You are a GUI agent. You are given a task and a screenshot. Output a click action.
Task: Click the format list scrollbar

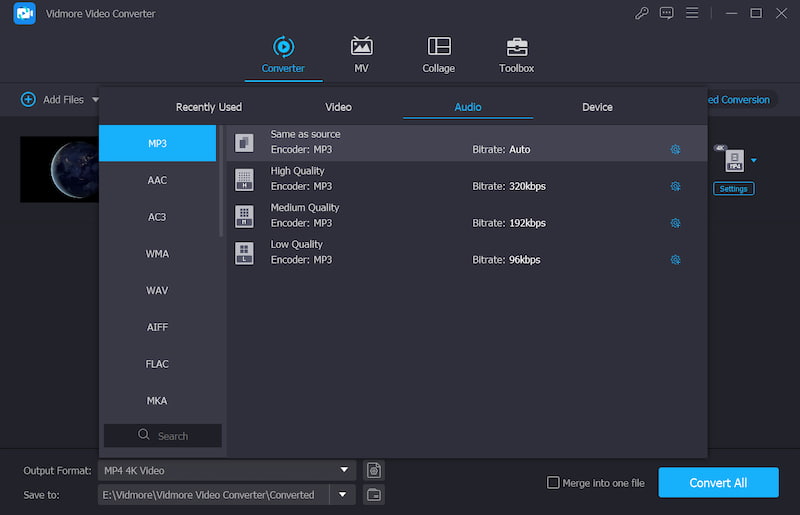(x=221, y=180)
